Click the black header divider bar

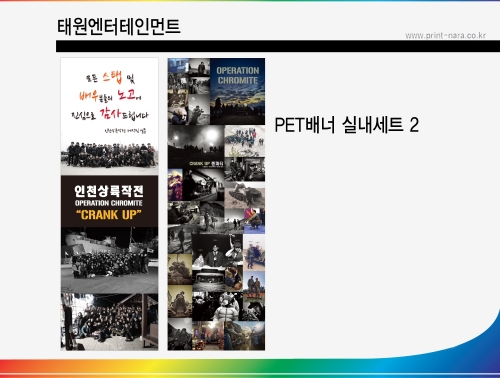click(x=278, y=46)
